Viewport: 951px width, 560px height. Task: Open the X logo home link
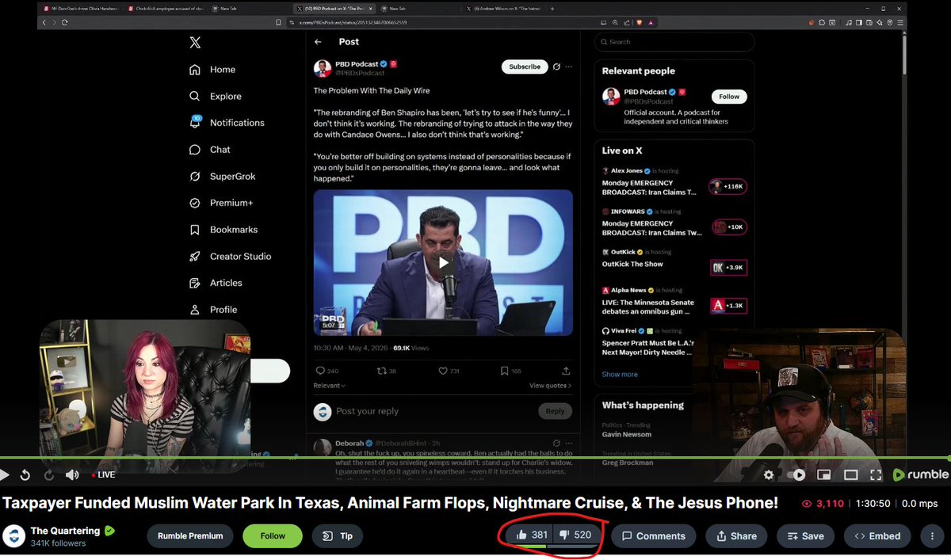[195, 44]
